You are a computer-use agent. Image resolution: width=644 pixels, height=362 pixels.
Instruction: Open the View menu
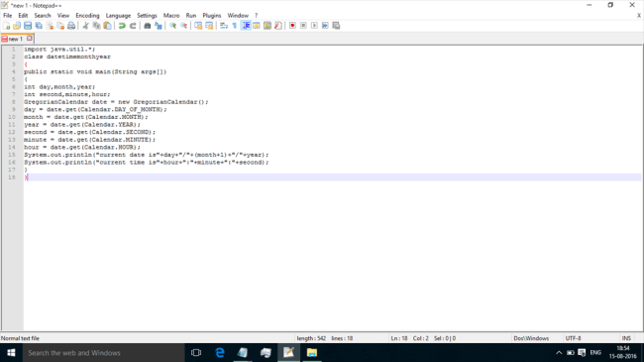[x=62, y=15]
